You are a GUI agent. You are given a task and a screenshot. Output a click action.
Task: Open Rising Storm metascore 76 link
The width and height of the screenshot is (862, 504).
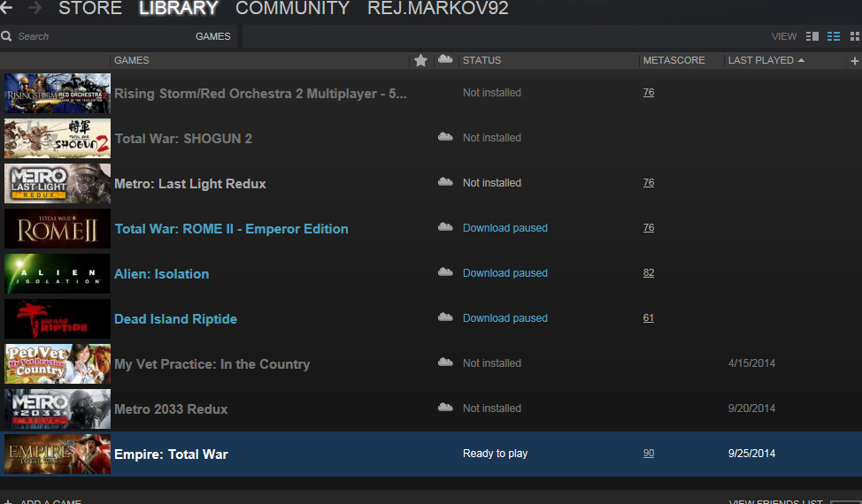pyautogui.click(x=649, y=92)
